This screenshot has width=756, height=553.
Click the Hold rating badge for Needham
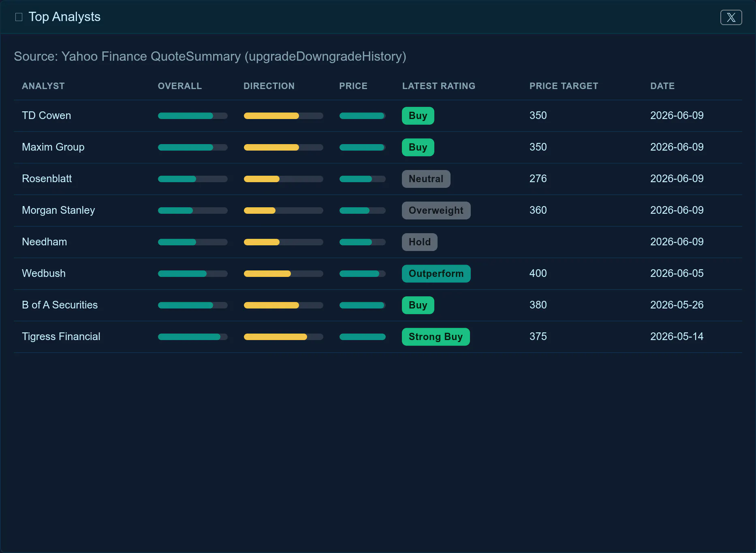point(420,242)
